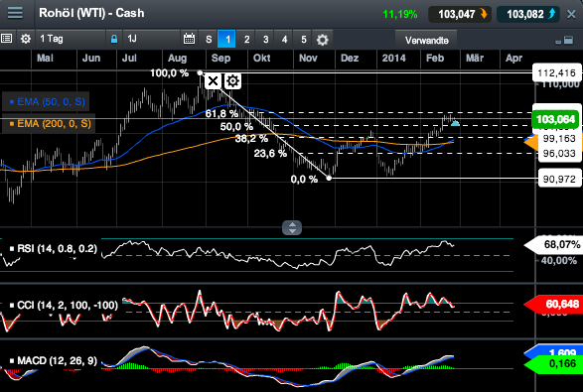
Task: Click the panel resize handle between chart and RSI
Action: tap(292, 228)
